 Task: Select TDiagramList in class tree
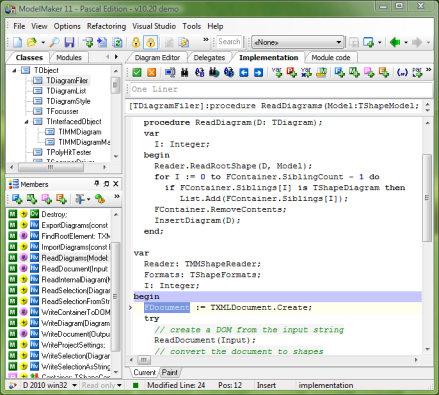(66, 91)
